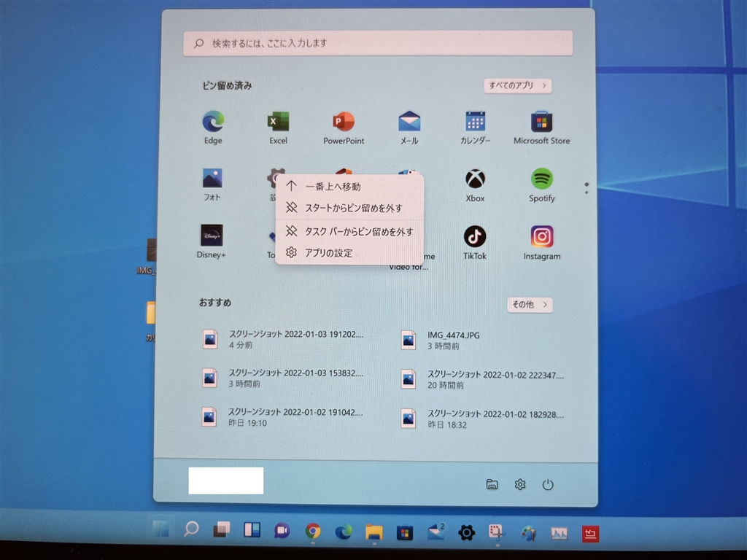Click the すべてのアプリ button

tap(517, 86)
